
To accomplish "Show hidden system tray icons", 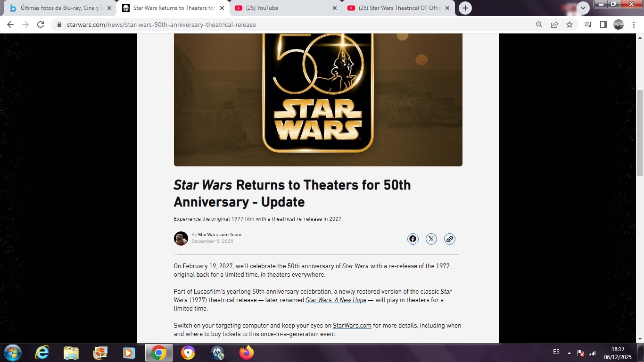I will 569,353.
